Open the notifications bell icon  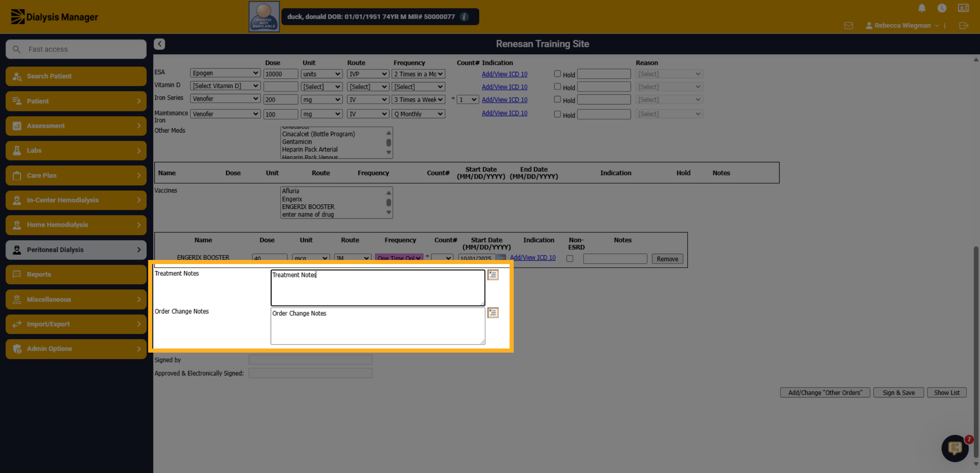922,8
